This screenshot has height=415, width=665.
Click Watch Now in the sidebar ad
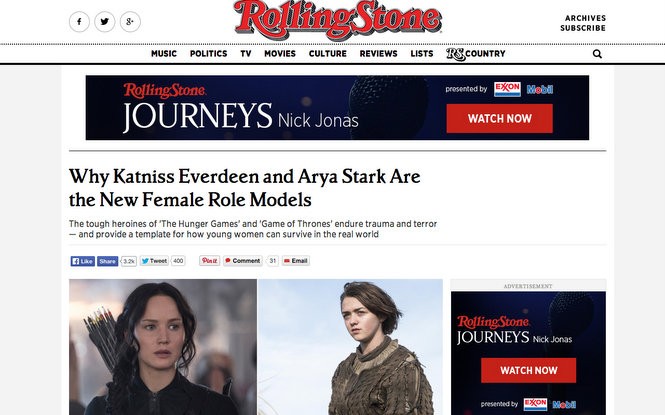tap(528, 370)
